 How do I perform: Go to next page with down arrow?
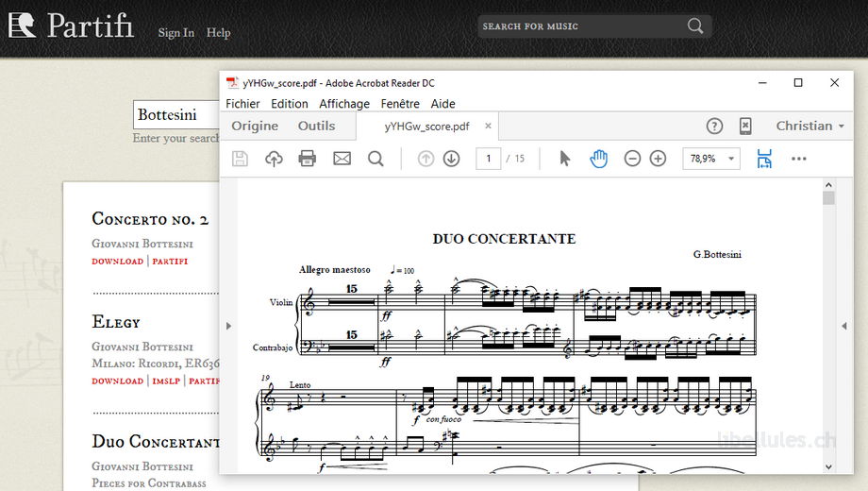452,159
